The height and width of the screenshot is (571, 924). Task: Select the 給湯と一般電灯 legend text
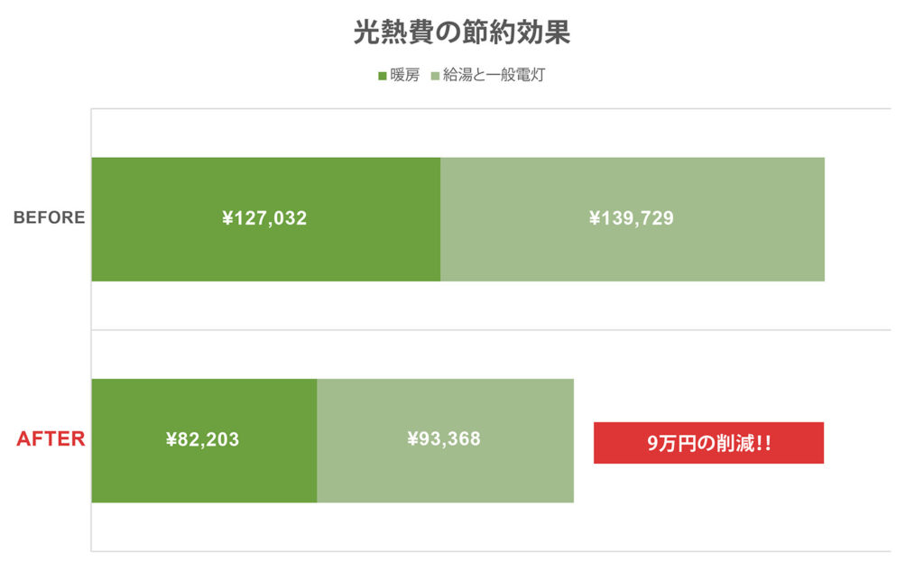(x=493, y=76)
